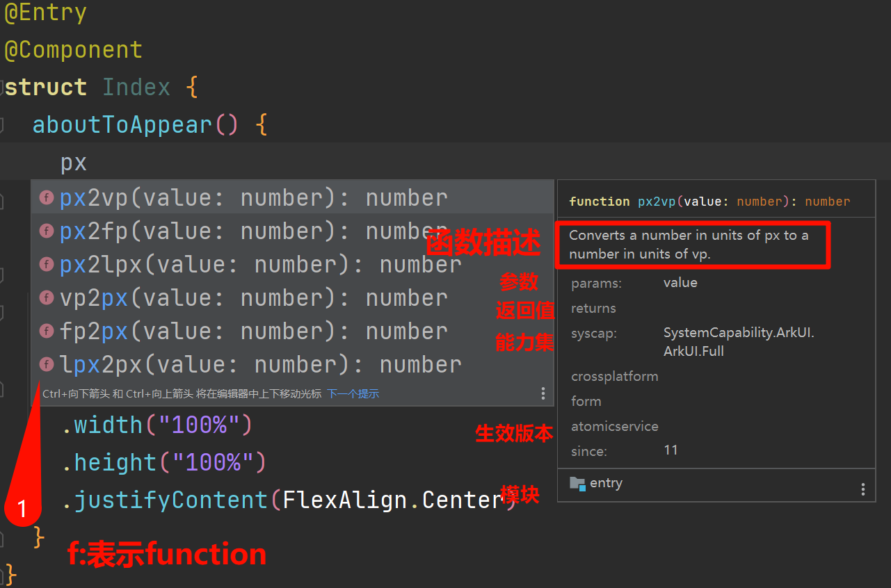Collapse the struct Index code block

point(2,88)
